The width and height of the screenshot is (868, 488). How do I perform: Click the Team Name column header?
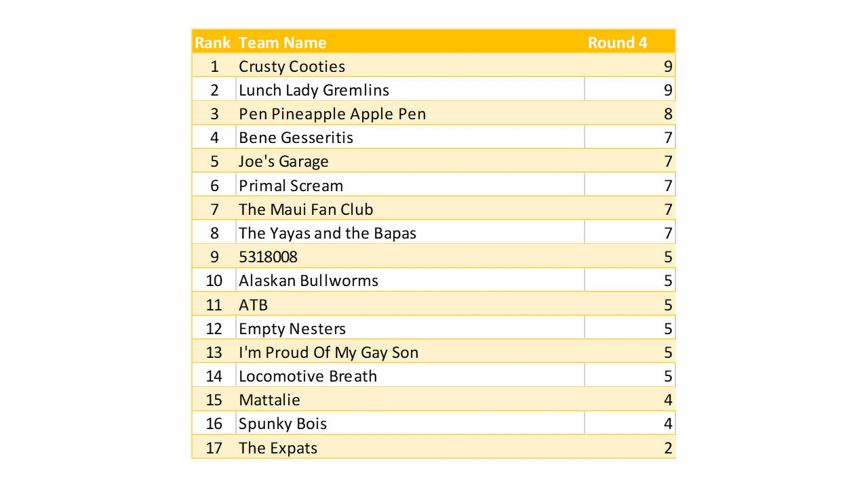click(x=283, y=43)
